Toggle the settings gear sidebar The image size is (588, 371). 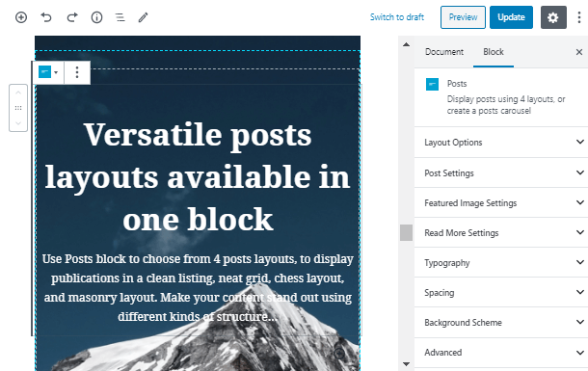pyautogui.click(x=553, y=17)
